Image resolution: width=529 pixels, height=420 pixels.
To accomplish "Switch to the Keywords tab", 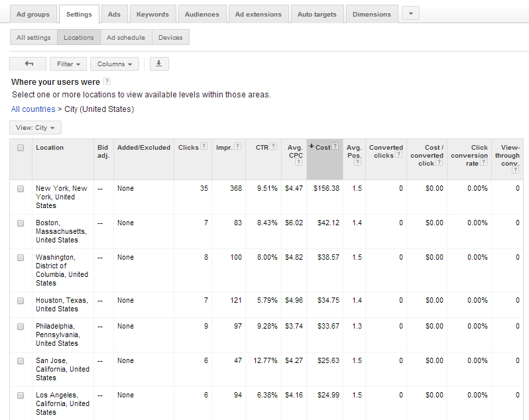I will tap(152, 14).
